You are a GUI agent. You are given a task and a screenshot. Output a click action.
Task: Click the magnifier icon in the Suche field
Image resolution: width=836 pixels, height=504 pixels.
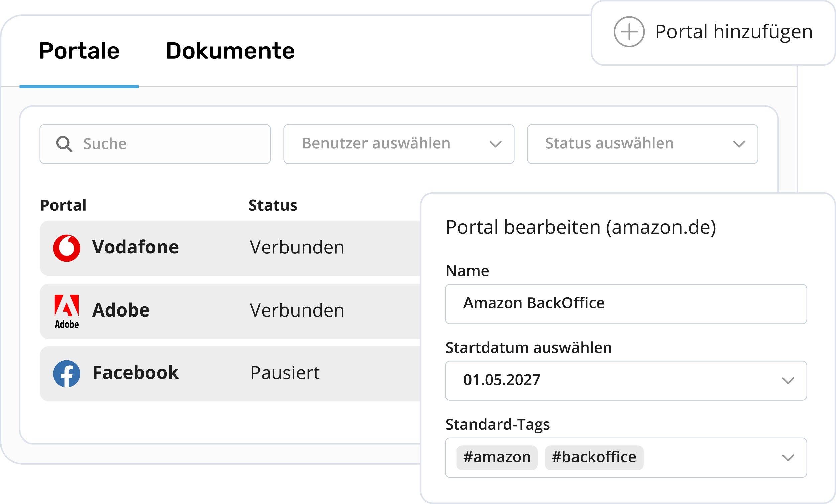coord(64,144)
